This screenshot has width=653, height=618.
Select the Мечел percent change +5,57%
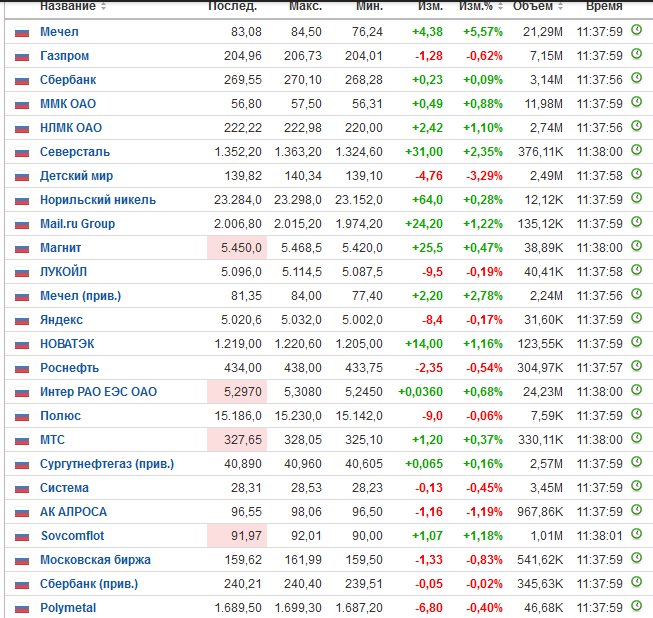pyautogui.click(x=483, y=32)
